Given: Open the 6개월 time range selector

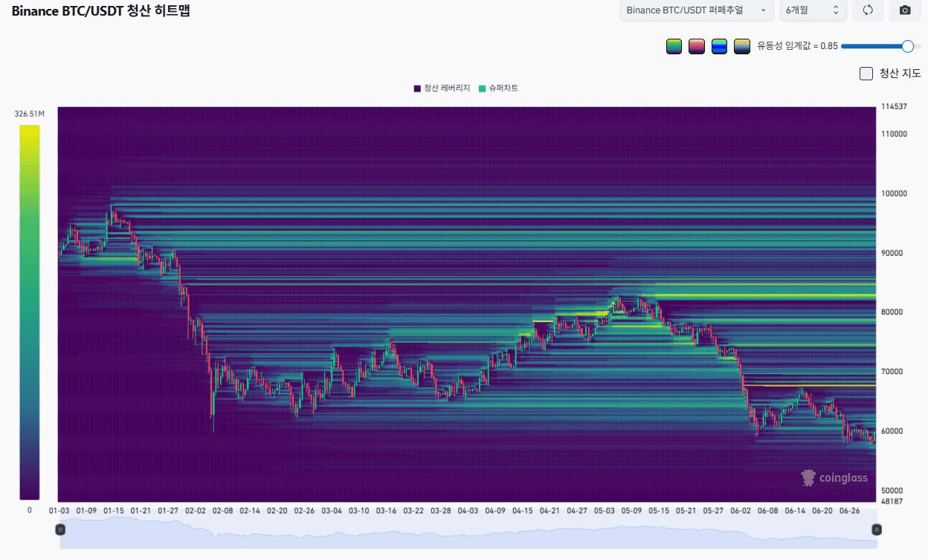Looking at the screenshot, I should pos(813,10).
